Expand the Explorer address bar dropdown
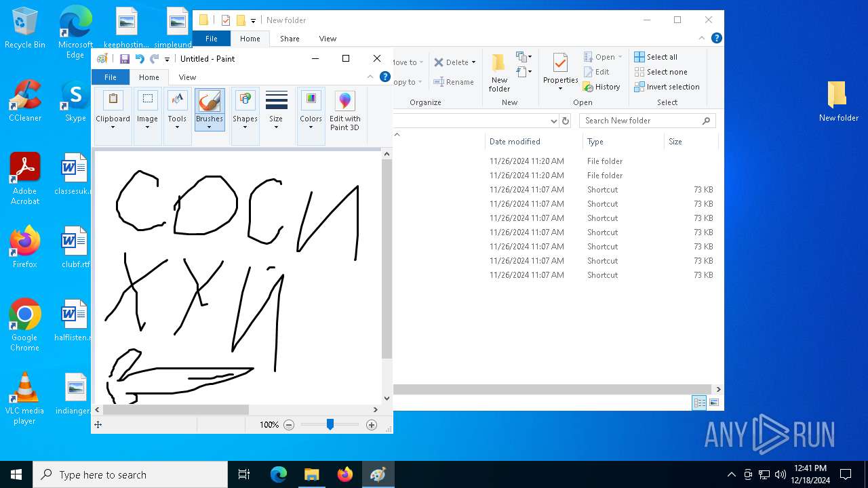868x488 pixels. 553,121
